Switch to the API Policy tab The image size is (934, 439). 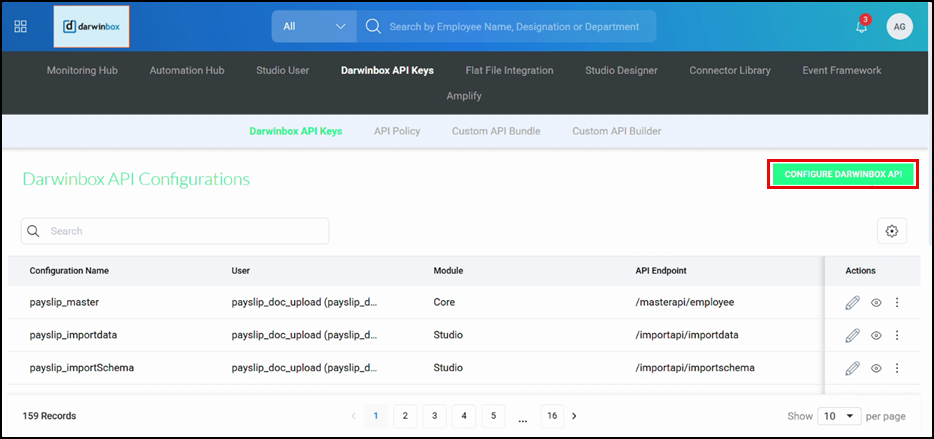(x=397, y=131)
